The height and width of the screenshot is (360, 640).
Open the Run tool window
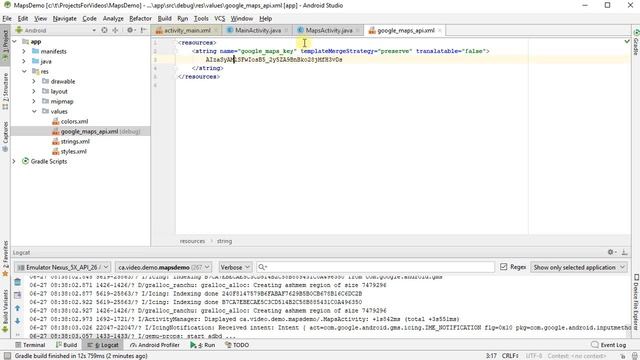coord(202,345)
